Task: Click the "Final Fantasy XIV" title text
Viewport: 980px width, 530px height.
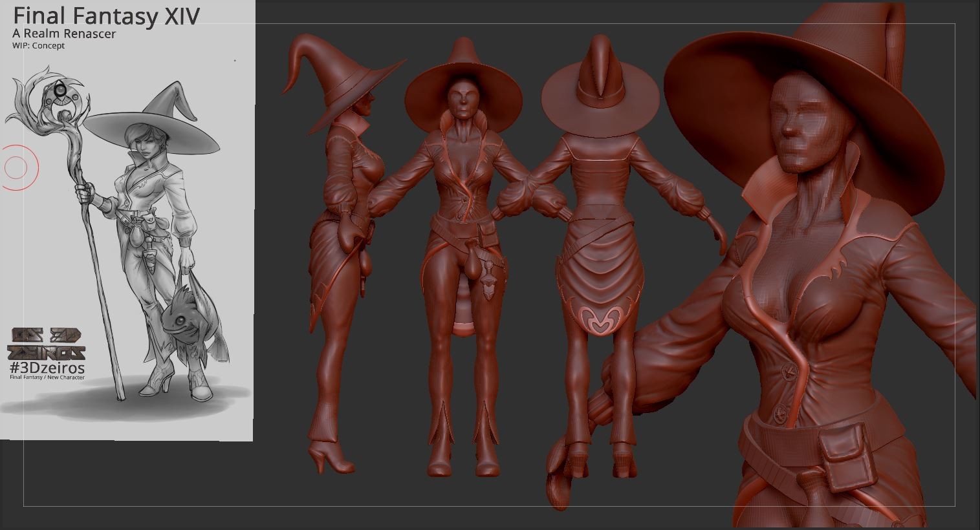Action: (106, 16)
